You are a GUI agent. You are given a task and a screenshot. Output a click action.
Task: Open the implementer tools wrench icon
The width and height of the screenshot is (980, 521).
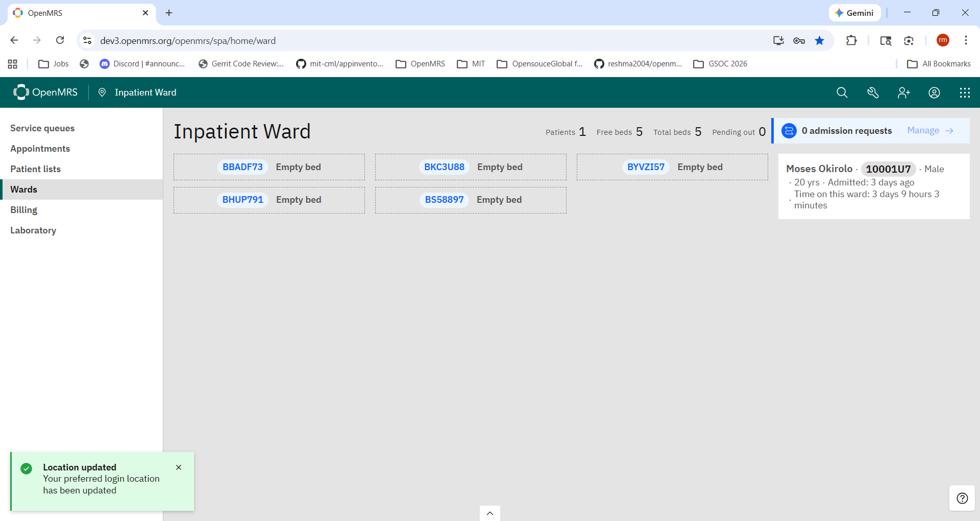point(873,92)
